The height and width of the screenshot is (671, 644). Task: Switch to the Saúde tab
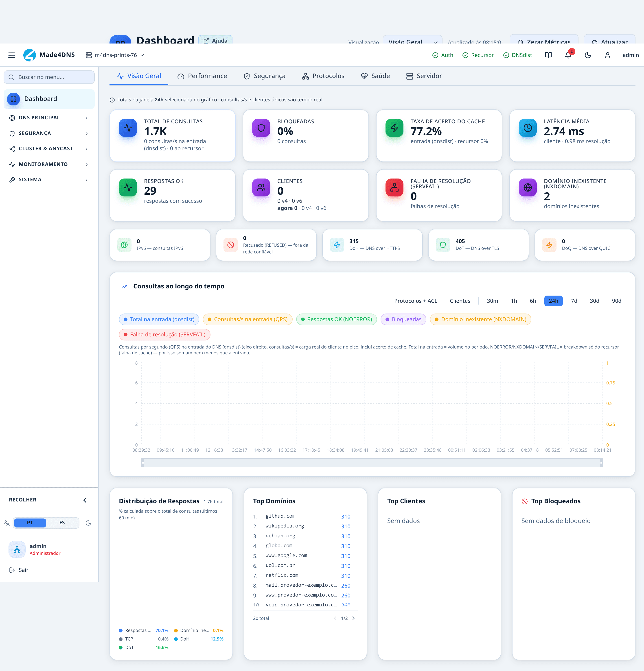(375, 76)
